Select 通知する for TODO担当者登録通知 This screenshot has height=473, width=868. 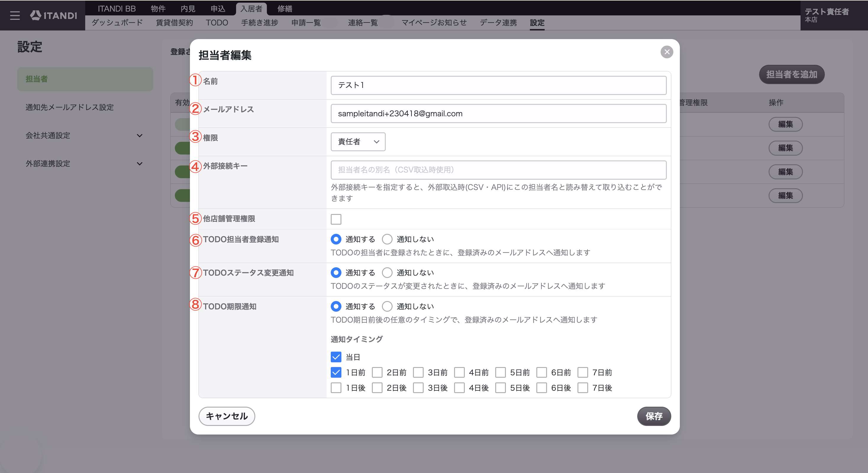pos(336,239)
